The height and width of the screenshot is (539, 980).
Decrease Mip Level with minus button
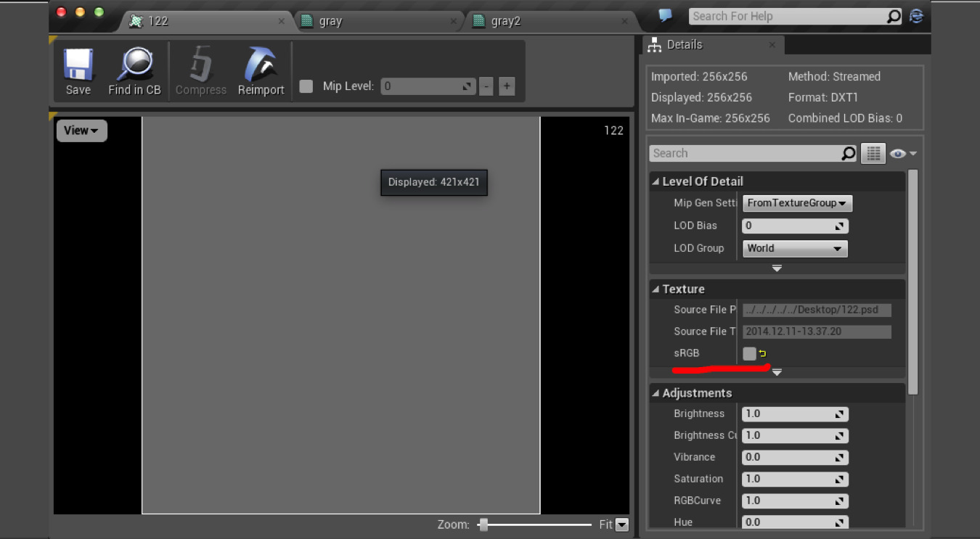click(x=486, y=86)
